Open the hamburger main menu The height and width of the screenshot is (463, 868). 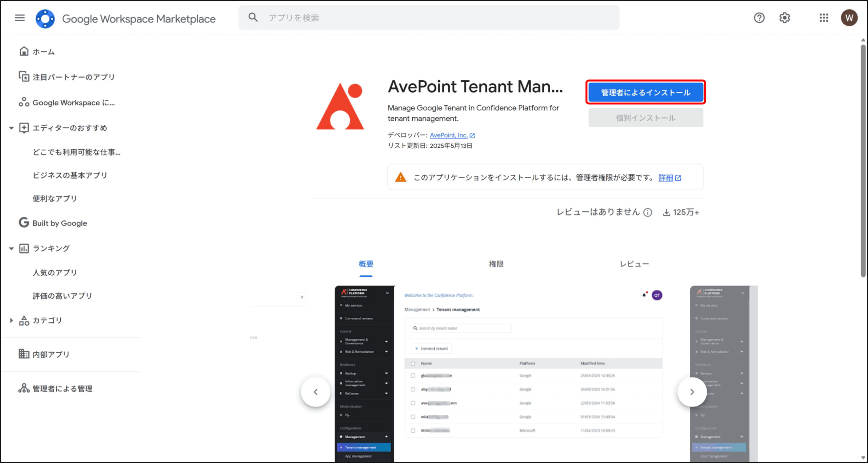click(x=20, y=18)
